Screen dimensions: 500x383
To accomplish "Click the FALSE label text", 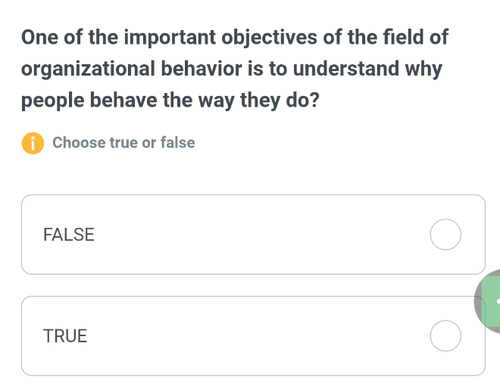I will tap(69, 234).
